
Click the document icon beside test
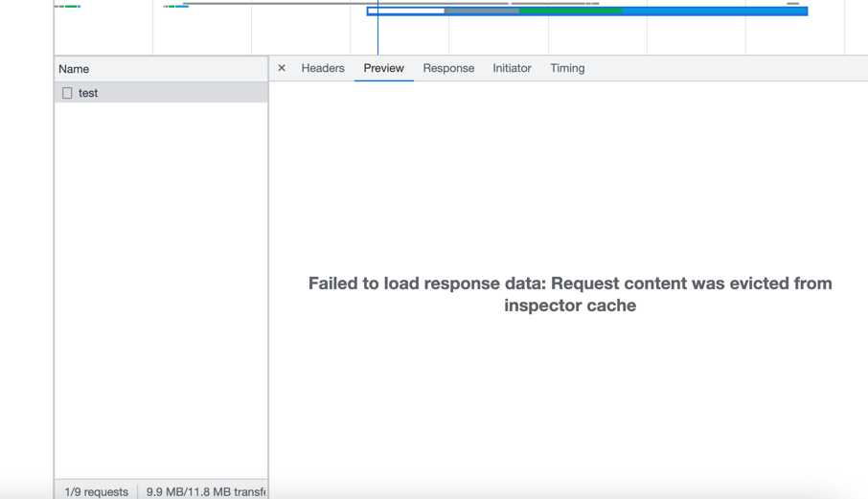click(x=67, y=93)
